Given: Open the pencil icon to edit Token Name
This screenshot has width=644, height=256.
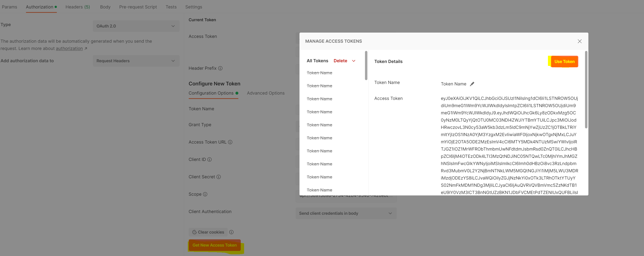Looking at the screenshot, I should pyautogui.click(x=472, y=84).
